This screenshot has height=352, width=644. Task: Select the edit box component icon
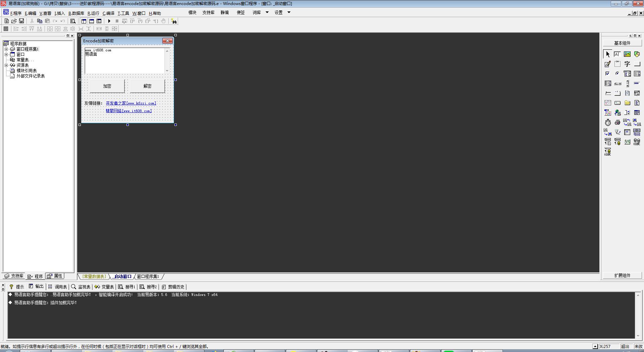pyautogui.click(x=618, y=54)
